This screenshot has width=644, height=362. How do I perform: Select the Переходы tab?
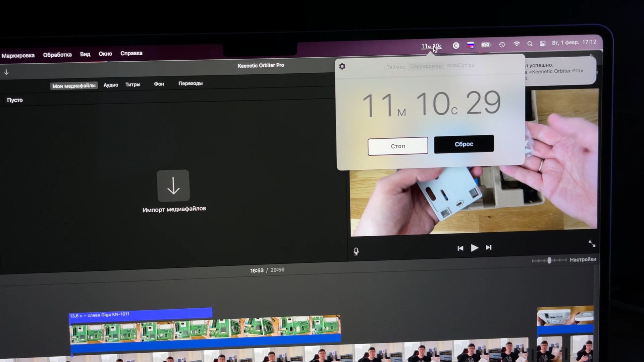[191, 83]
